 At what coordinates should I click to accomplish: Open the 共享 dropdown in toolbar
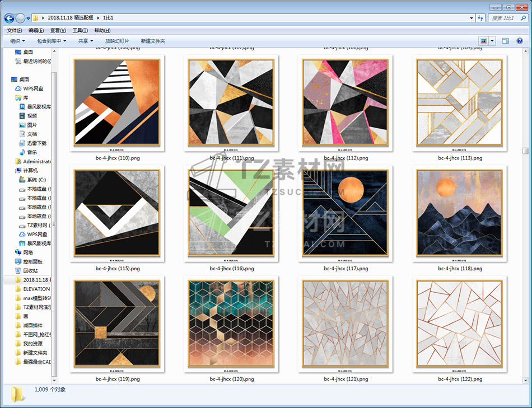[86, 41]
